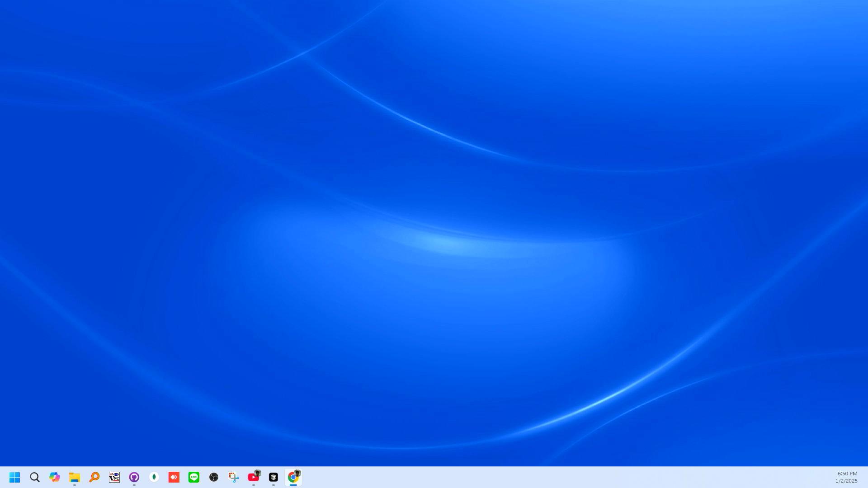This screenshot has height=488, width=868.
Task: Open Windows Search from the taskbar
Action: tap(35, 477)
